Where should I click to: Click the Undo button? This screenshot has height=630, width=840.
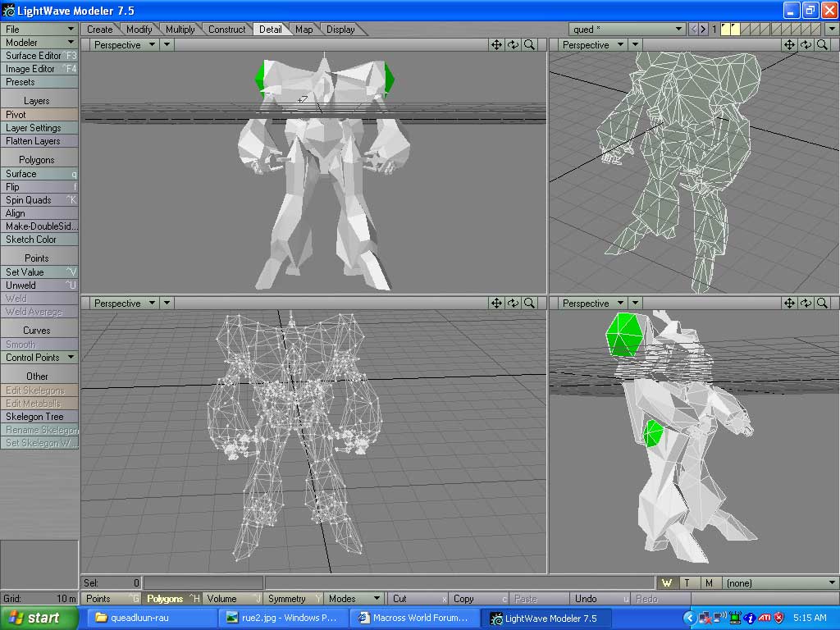(x=599, y=598)
